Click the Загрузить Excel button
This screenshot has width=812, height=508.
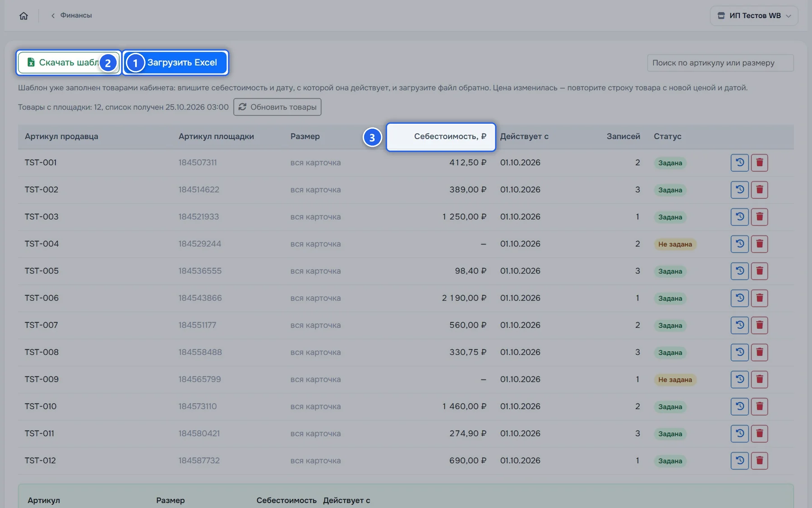tap(175, 62)
